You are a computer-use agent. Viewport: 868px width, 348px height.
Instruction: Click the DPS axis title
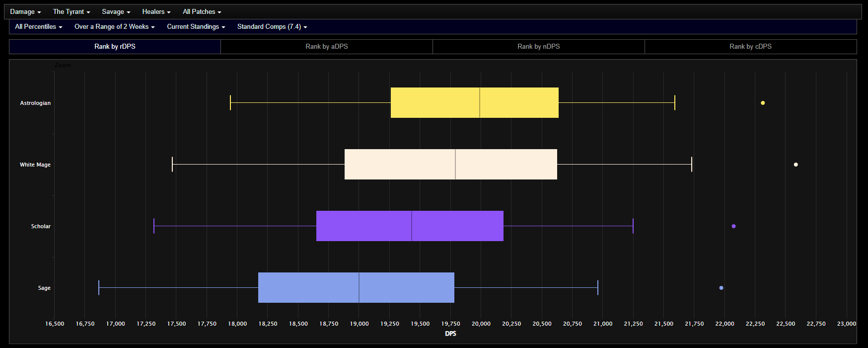450,334
